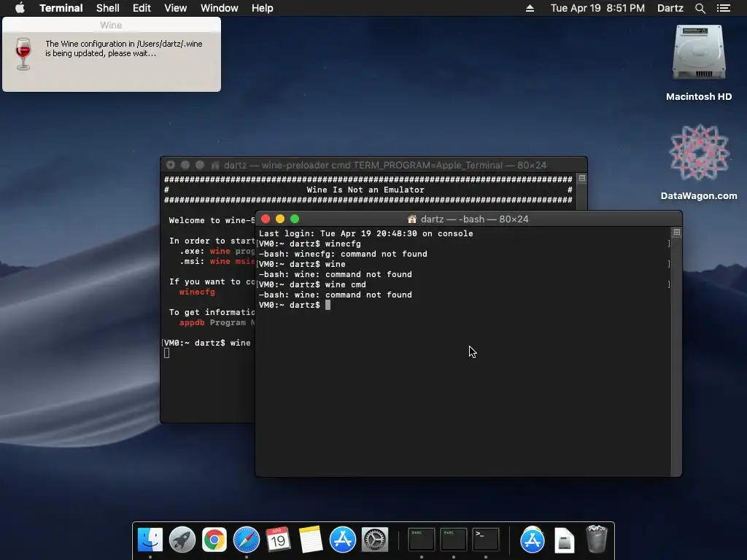This screenshot has width=747, height=560.
Task: Open the Shell menu
Action: 108,8
